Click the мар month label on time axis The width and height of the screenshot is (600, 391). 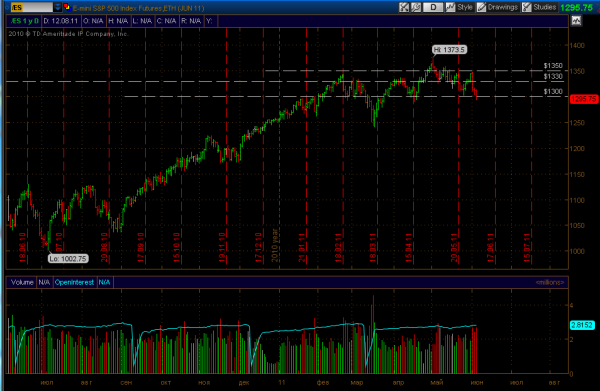pyautogui.click(x=357, y=383)
